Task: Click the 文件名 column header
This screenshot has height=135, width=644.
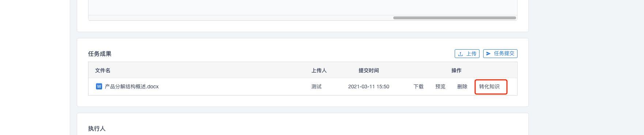Action: point(103,70)
